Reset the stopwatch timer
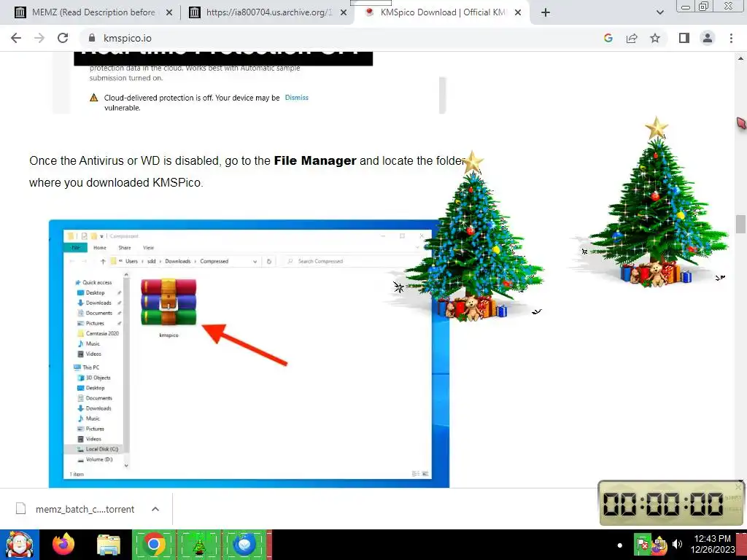The height and width of the screenshot is (560, 747). [732, 510]
